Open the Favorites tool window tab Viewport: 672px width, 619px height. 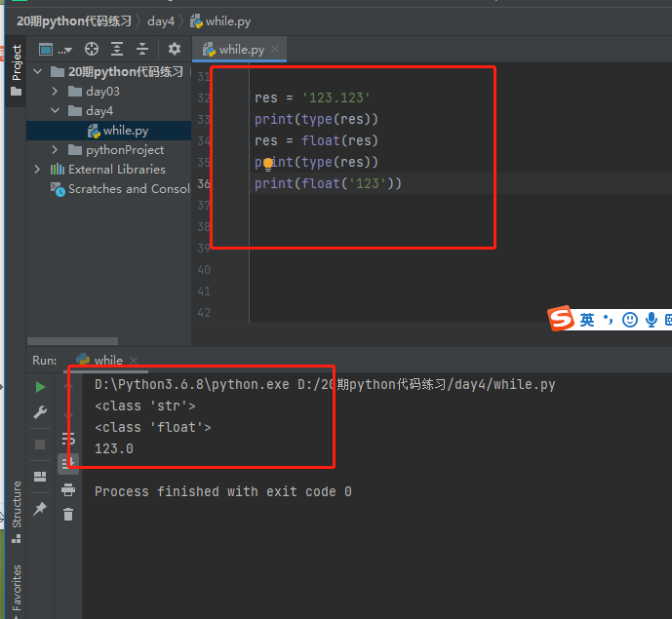pyautogui.click(x=17, y=590)
